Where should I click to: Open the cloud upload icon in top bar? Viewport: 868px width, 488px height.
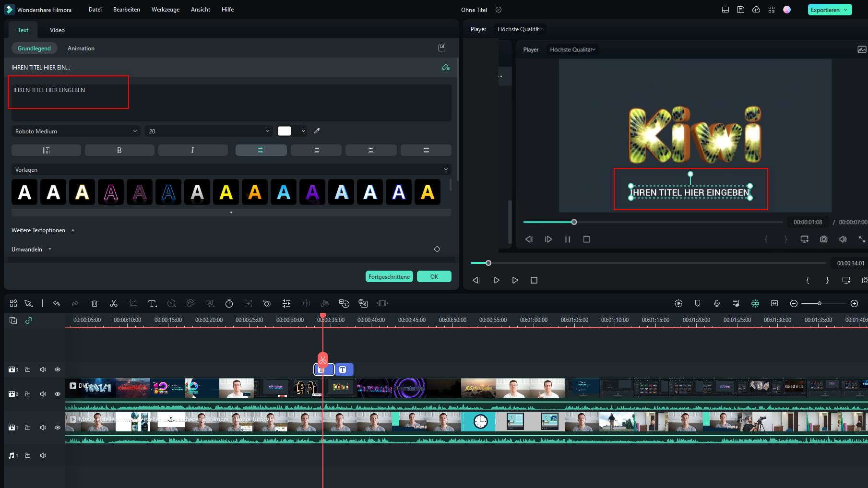pos(756,10)
